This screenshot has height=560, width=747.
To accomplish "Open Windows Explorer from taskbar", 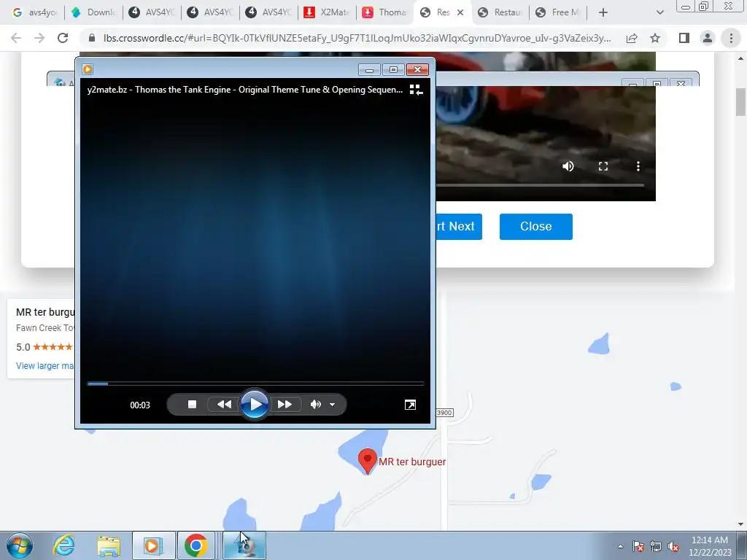I will [109, 545].
